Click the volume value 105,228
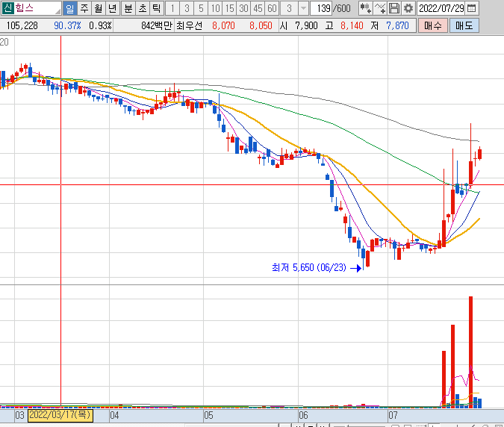 click(x=22, y=25)
